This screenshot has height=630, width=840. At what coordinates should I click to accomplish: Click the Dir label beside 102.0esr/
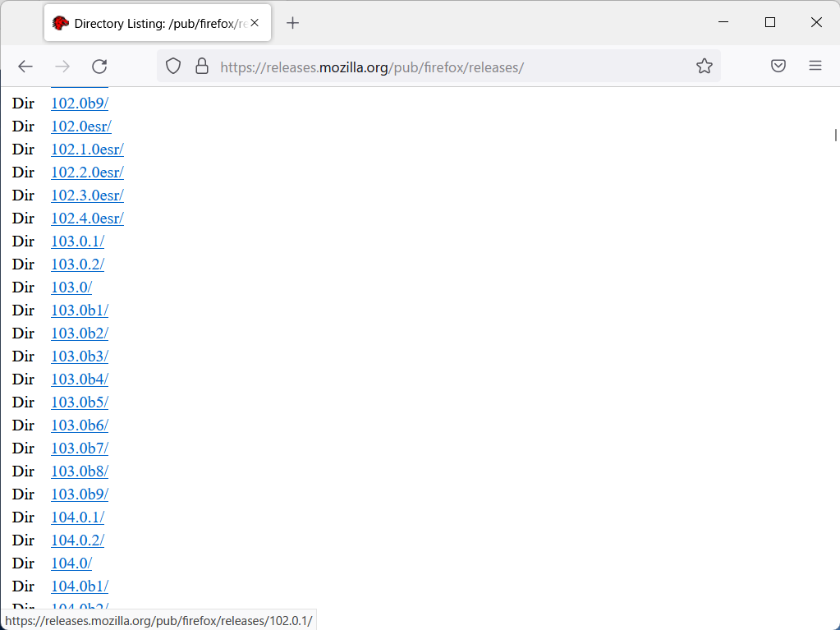click(23, 126)
